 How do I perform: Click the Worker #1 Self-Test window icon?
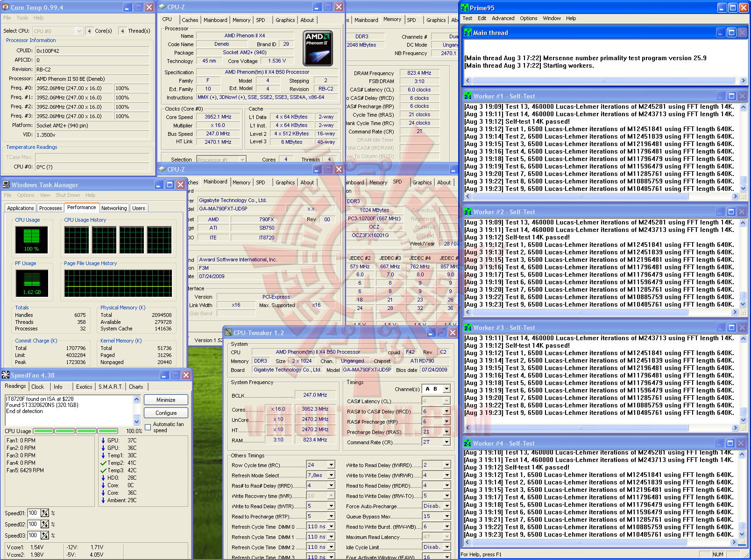pyautogui.click(x=468, y=96)
